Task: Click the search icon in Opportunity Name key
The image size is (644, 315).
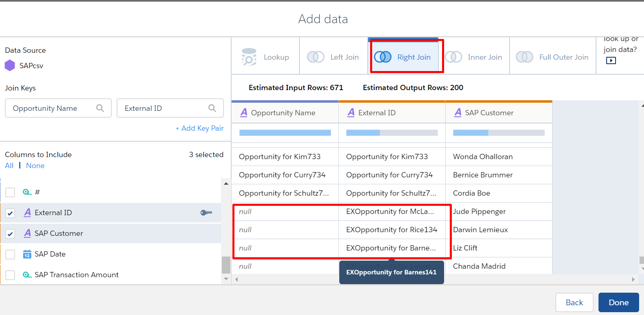Action: [100, 108]
